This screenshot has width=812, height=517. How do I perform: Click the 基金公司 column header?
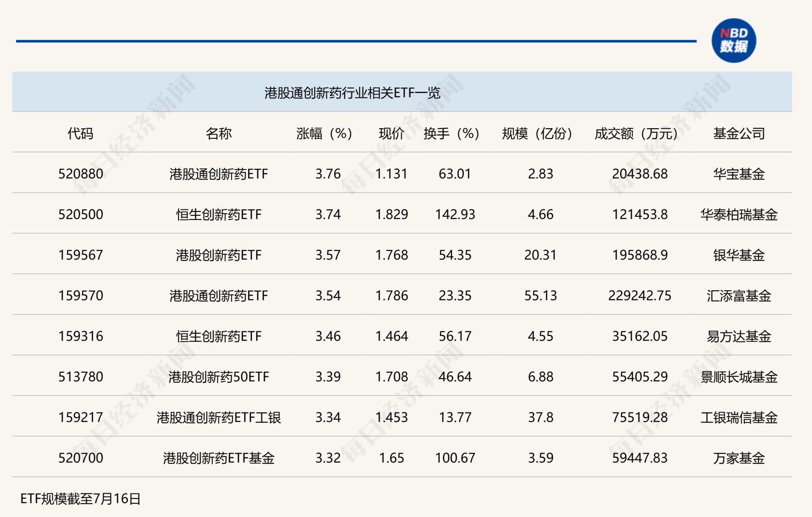coord(739,134)
